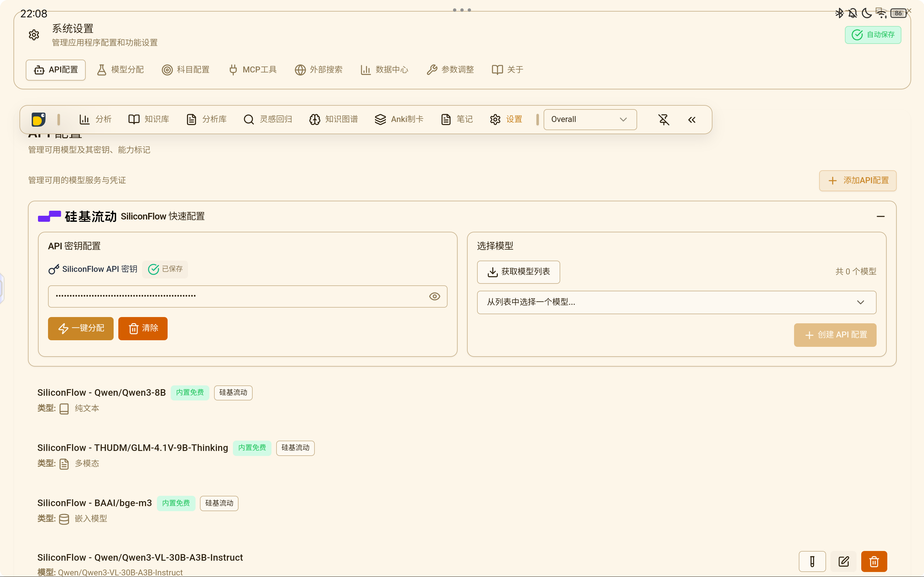Switch to the MCP工具 tab
924x577 pixels.
253,70
